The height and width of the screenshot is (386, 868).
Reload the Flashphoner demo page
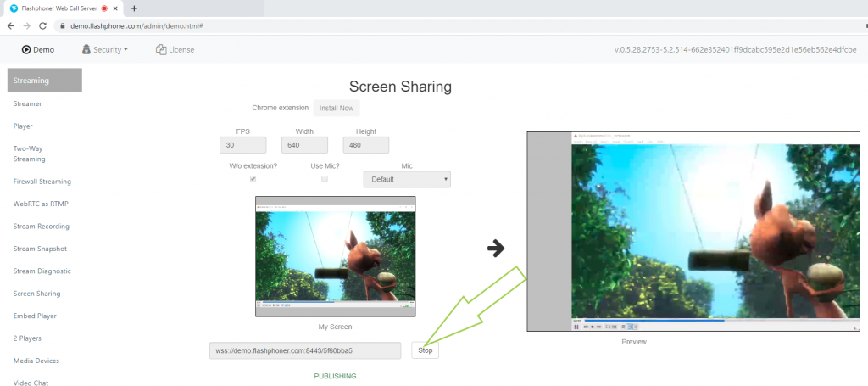pyautogui.click(x=42, y=26)
